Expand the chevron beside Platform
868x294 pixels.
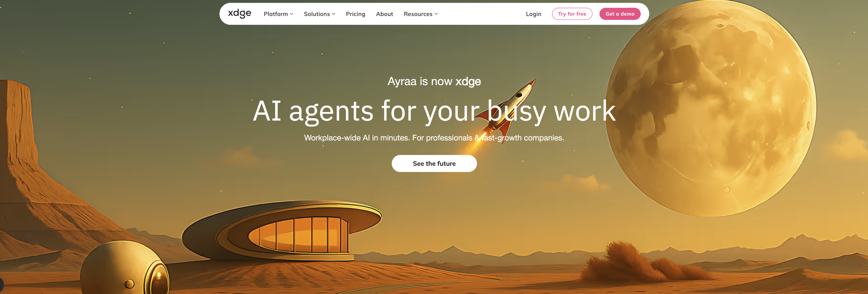pos(292,14)
